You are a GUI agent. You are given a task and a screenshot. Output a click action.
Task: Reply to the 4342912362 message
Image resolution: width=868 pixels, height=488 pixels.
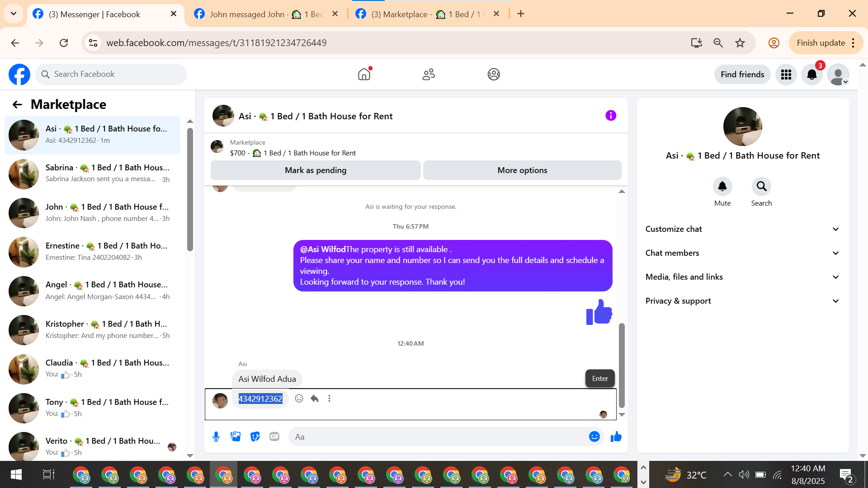click(315, 399)
